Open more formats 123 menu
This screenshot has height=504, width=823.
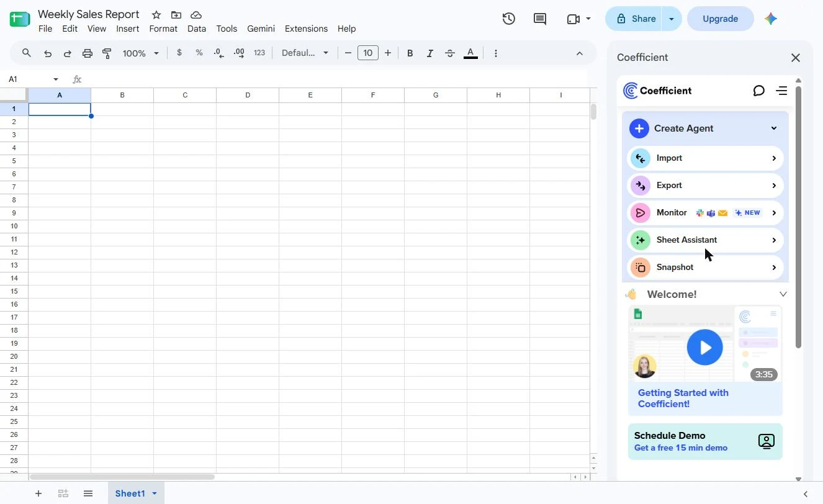[x=259, y=53]
